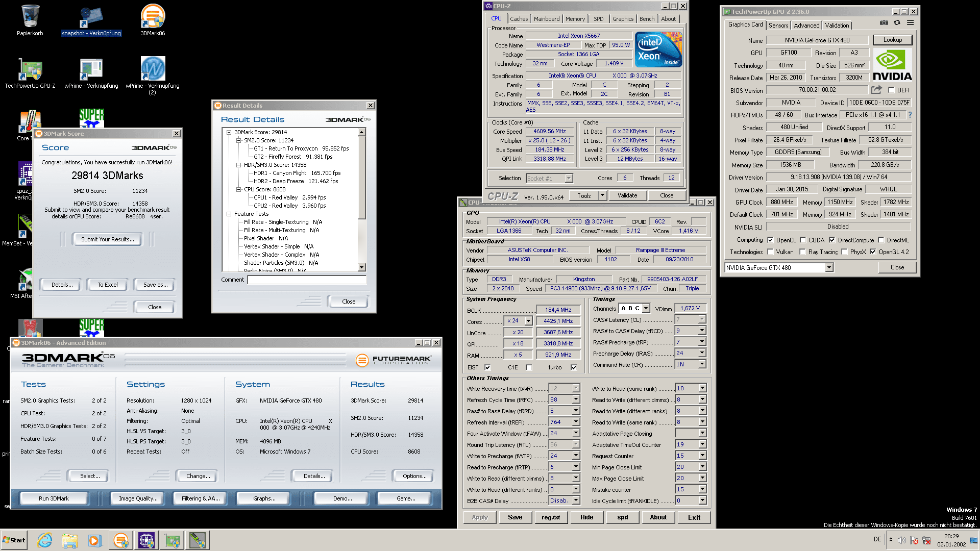The width and height of the screenshot is (980, 551).
Task: Toggle the DirectML checkbox
Action: [x=881, y=240]
